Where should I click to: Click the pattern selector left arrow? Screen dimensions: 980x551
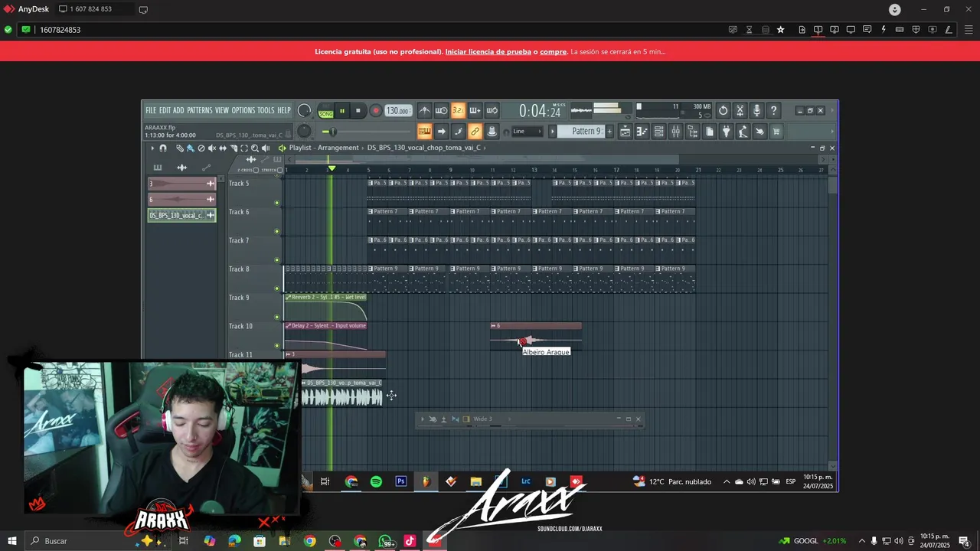click(552, 131)
